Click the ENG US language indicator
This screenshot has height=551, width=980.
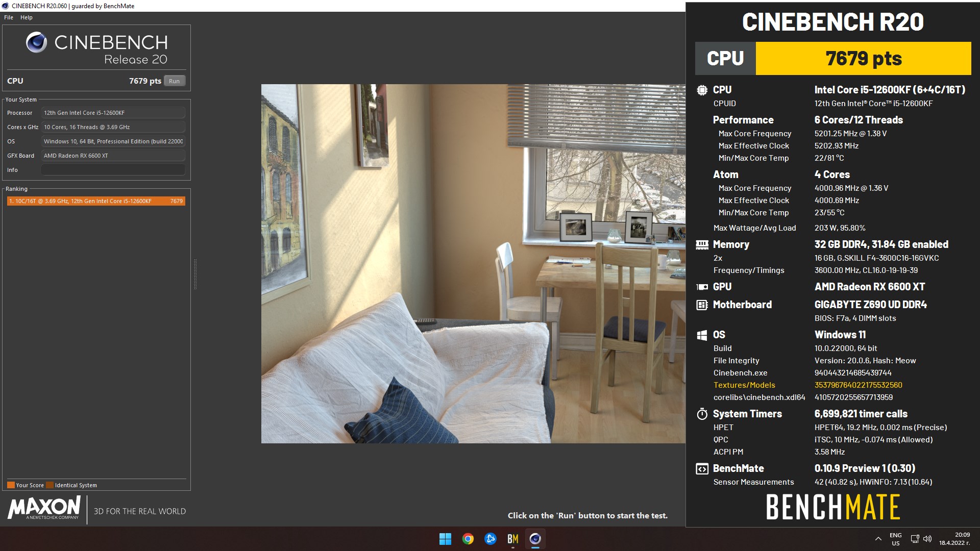tap(896, 539)
